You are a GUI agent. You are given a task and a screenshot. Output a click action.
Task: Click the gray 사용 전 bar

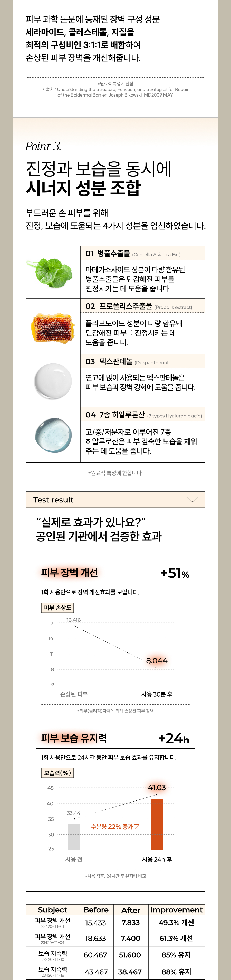(74, 837)
